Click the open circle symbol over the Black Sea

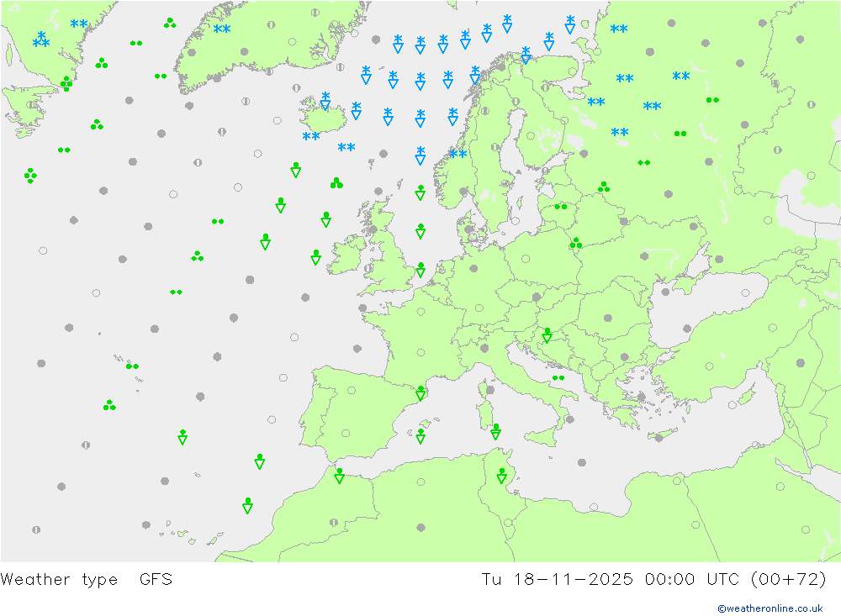pyautogui.click(x=745, y=292)
